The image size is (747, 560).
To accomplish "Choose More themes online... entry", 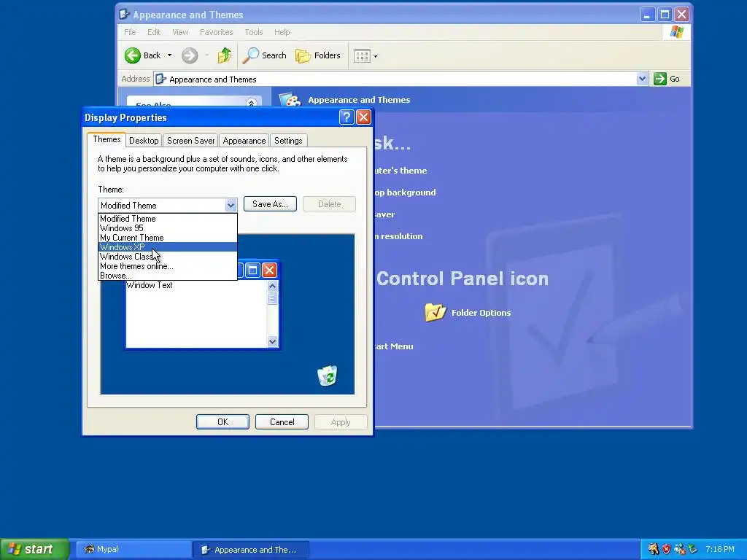I will (167, 266).
